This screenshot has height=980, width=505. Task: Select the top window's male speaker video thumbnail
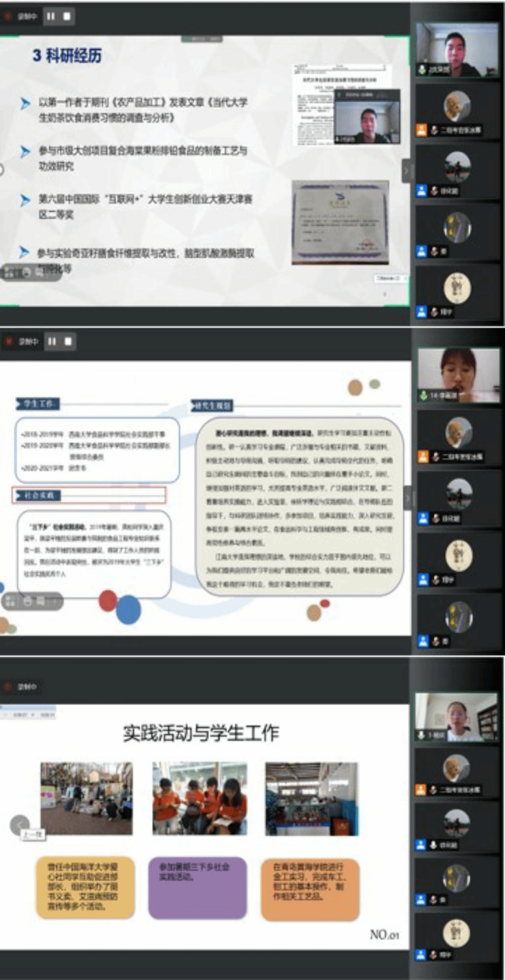click(x=457, y=49)
